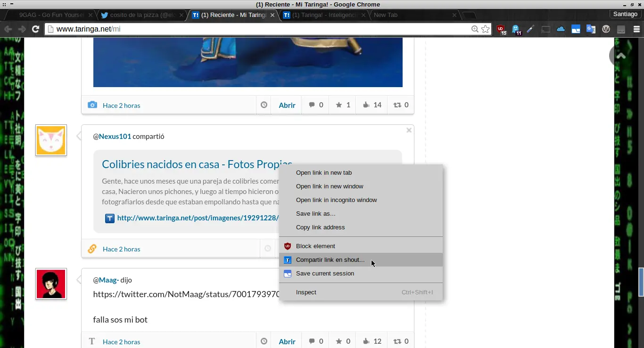Open comments on the photo shout
Image resolution: width=644 pixels, height=348 pixels.
point(316,105)
